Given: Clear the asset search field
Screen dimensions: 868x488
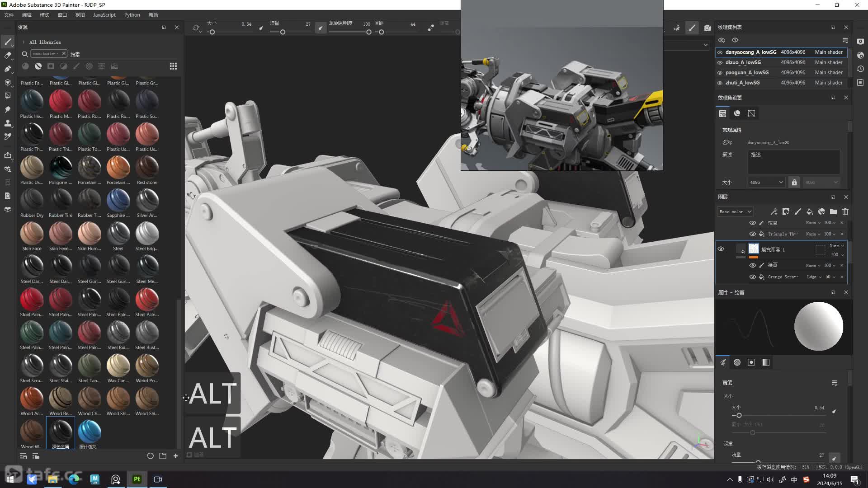Looking at the screenshot, I should click(64, 54).
